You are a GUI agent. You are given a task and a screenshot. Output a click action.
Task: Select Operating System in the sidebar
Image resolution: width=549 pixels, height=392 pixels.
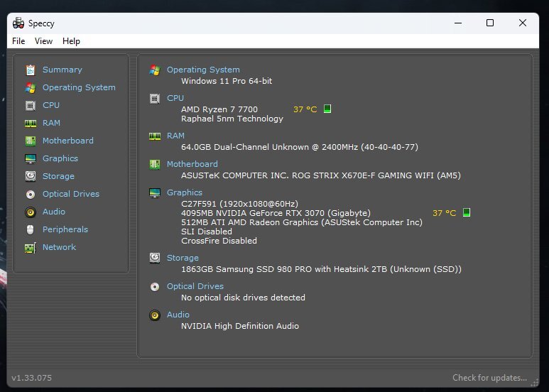click(79, 87)
